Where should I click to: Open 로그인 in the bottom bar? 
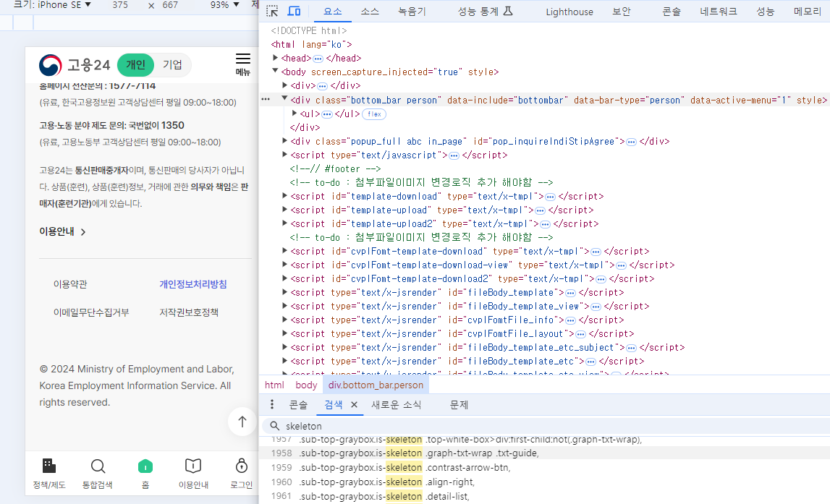tap(242, 474)
